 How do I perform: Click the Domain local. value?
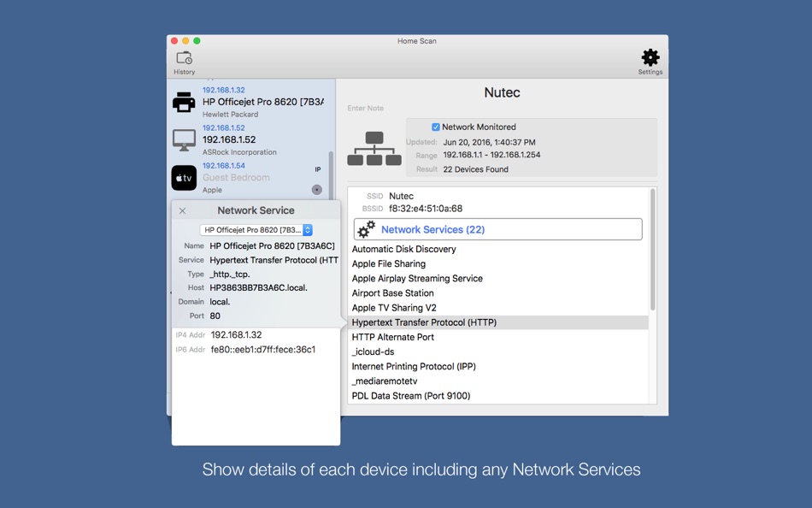[220, 302]
